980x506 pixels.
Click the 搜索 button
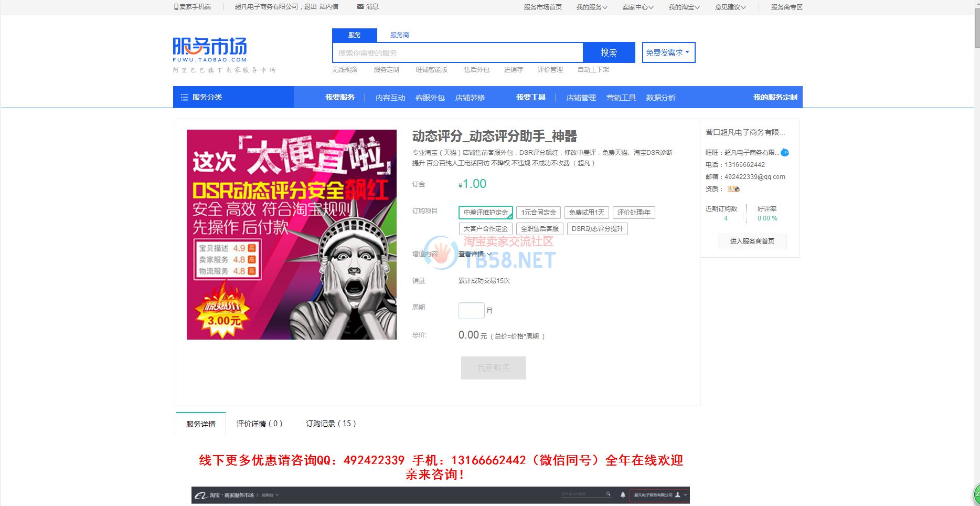point(609,52)
